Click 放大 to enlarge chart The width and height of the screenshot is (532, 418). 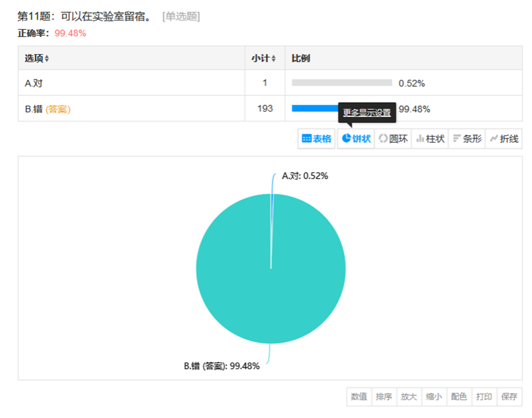point(409,396)
